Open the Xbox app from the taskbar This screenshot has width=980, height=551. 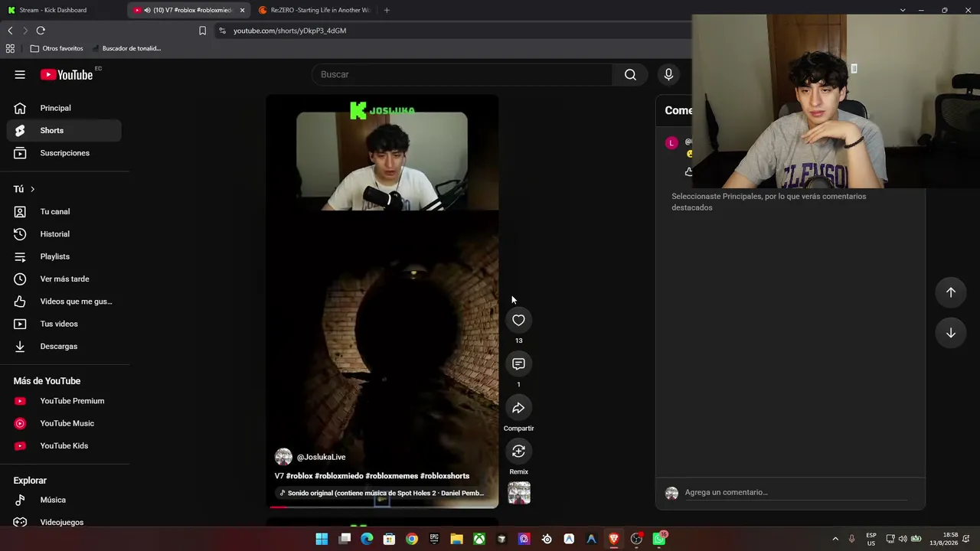click(x=479, y=539)
